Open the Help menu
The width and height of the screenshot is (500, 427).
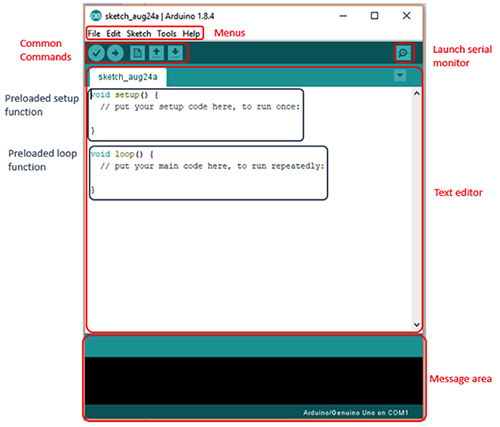pos(191,34)
